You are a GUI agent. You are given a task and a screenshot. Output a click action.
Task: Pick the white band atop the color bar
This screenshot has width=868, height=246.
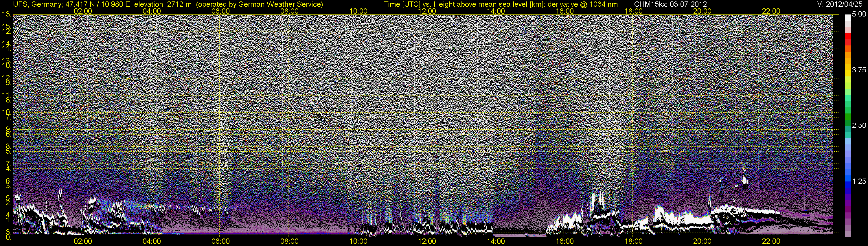(x=847, y=18)
